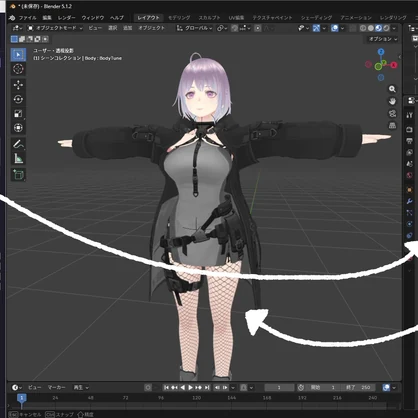Switch to solid shading mode
Screen dimensions: 418x418
[x=371, y=28]
